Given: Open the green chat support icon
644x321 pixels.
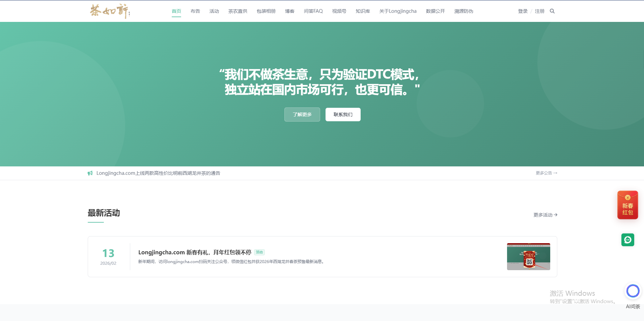Looking at the screenshot, I should [628, 240].
